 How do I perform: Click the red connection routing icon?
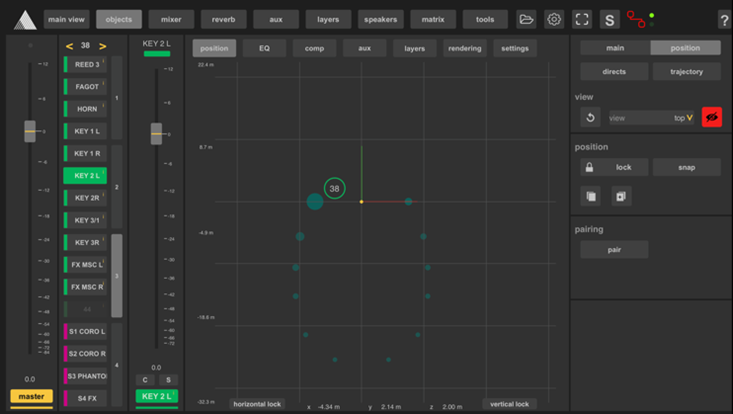pyautogui.click(x=637, y=19)
